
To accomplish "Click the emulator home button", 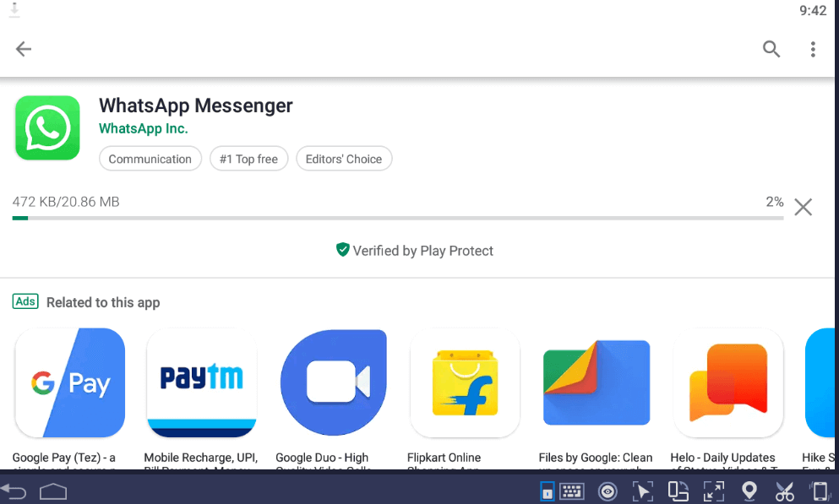I will pyautogui.click(x=53, y=491).
